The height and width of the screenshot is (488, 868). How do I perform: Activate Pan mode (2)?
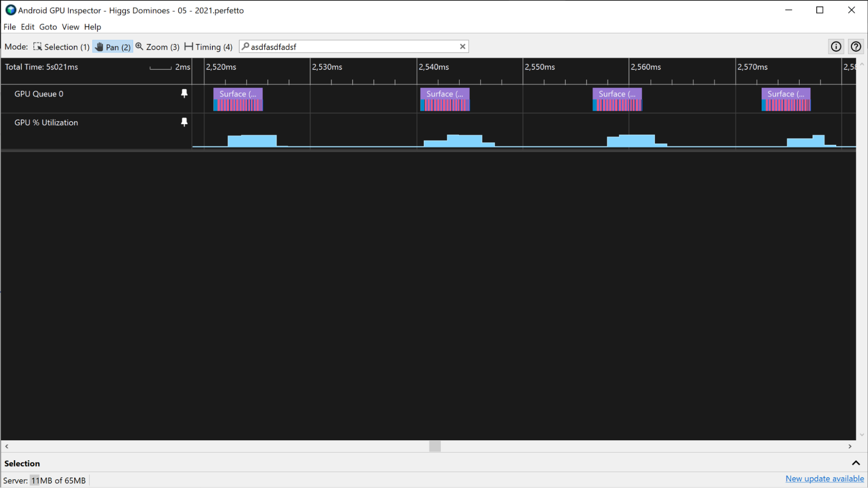pyautogui.click(x=113, y=46)
